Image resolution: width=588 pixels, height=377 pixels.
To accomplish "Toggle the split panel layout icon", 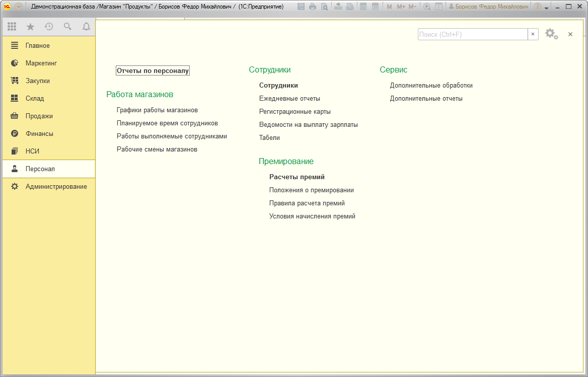I will 438,7.
